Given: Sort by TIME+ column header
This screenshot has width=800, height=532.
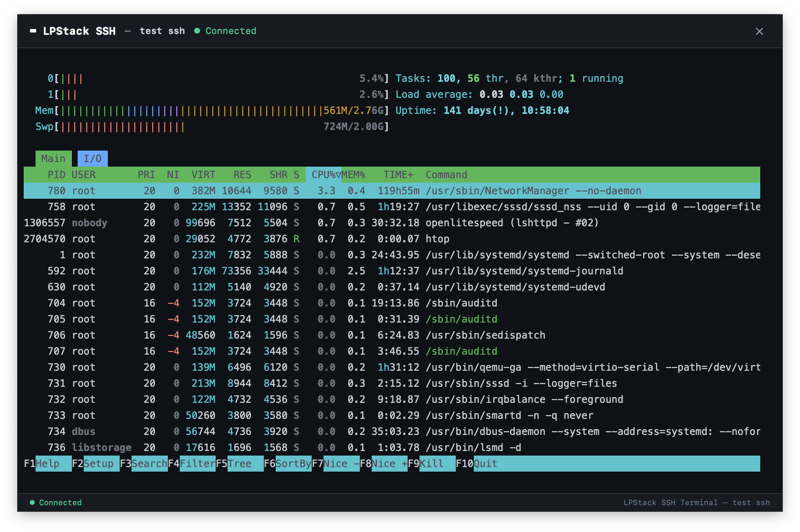Looking at the screenshot, I should (398, 175).
